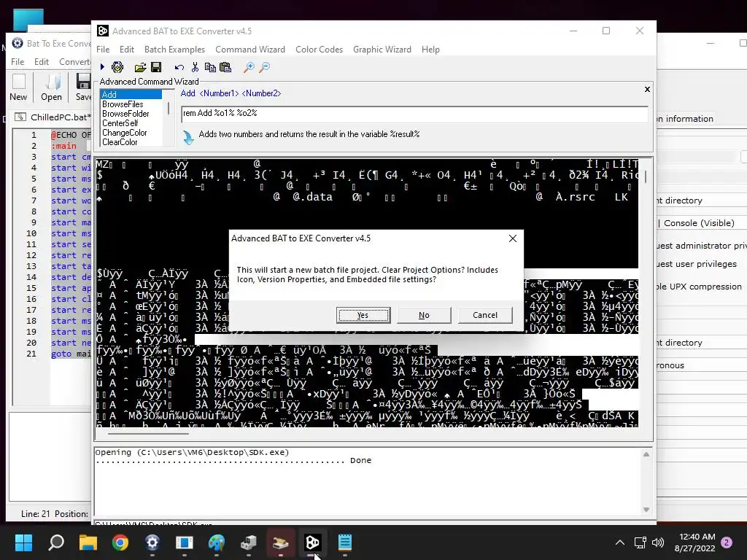Open Edit menu in Bat To Exe Converter

[x=42, y=62]
